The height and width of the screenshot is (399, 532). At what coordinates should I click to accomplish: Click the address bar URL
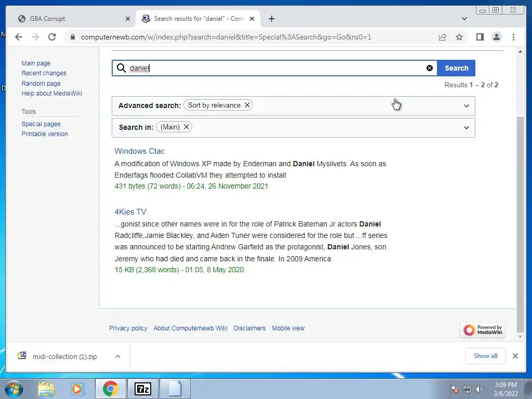tap(226, 37)
